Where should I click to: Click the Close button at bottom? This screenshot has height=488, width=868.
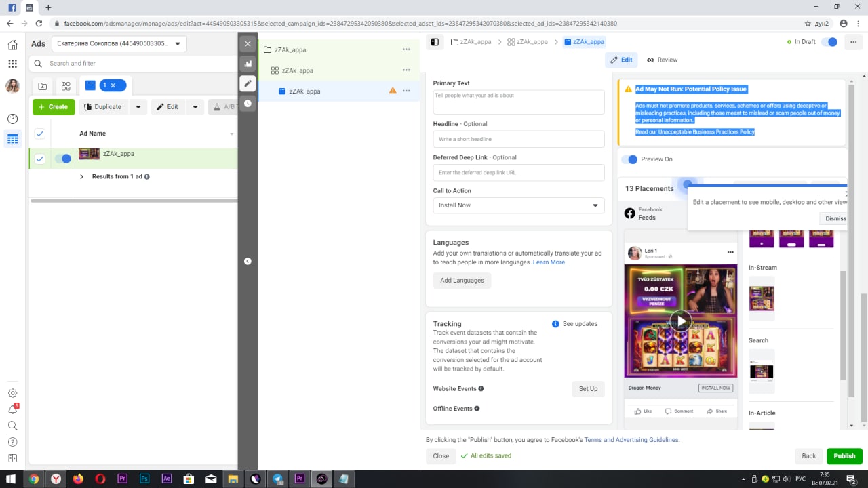tap(441, 456)
